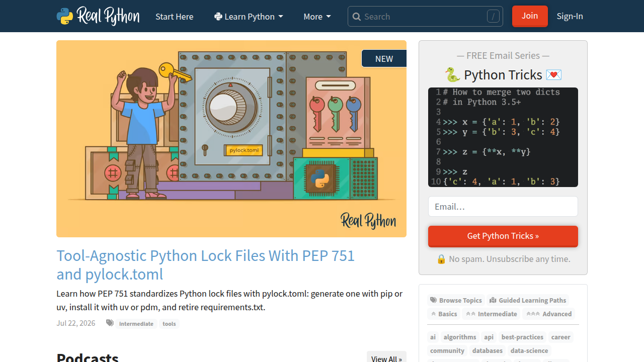Select the tools tag under the article

[x=169, y=324]
